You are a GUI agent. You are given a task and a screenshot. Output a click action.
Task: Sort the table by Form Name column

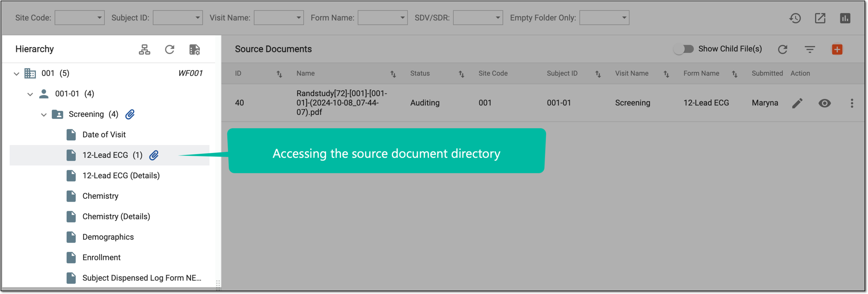(735, 73)
